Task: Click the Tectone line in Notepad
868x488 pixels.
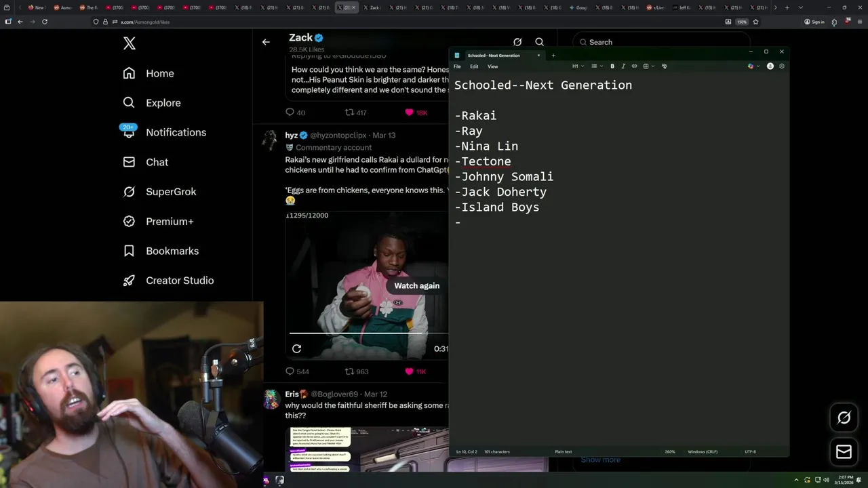Action: pos(483,161)
